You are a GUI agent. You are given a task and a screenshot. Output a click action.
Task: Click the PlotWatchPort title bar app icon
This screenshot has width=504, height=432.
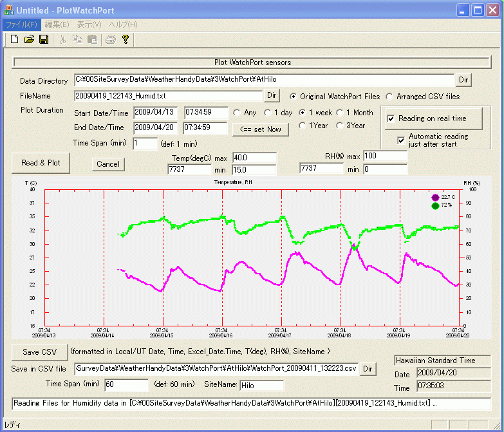coord(8,10)
